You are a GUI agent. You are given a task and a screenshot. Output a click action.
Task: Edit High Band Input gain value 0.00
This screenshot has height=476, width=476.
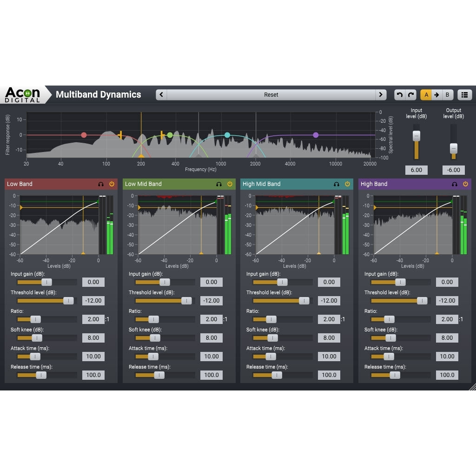447,282
